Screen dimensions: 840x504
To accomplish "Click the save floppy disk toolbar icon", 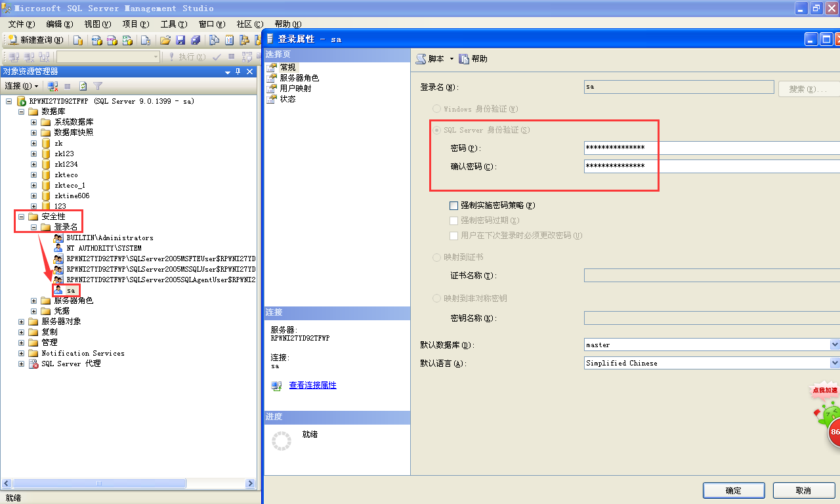I will click(x=180, y=40).
